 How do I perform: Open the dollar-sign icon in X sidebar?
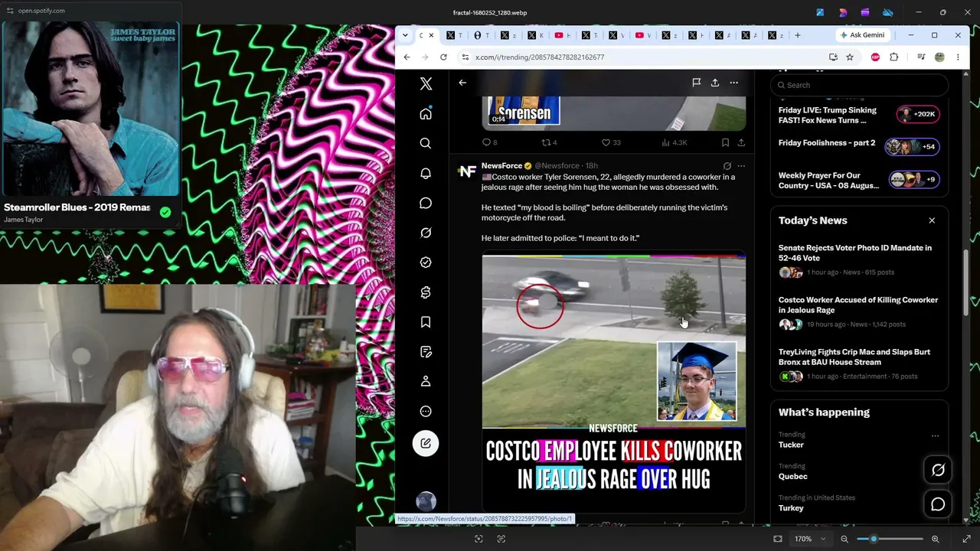426,292
